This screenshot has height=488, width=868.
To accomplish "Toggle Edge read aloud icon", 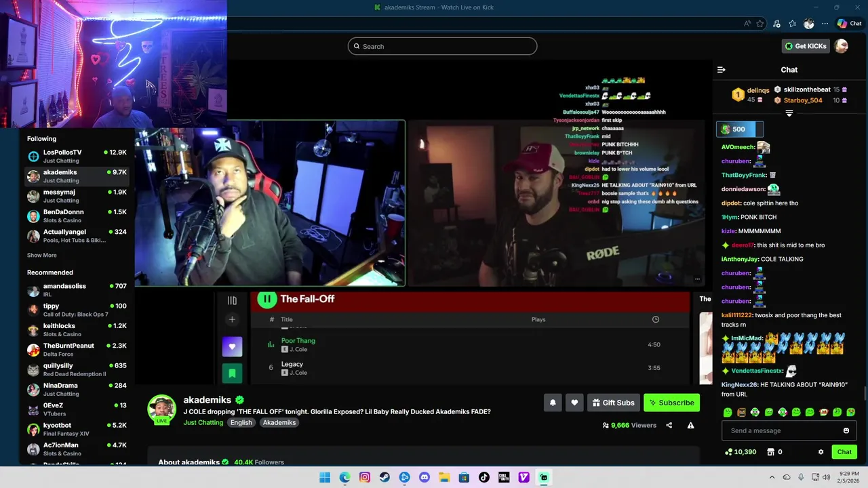I will pyautogui.click(x=747, y=24).
